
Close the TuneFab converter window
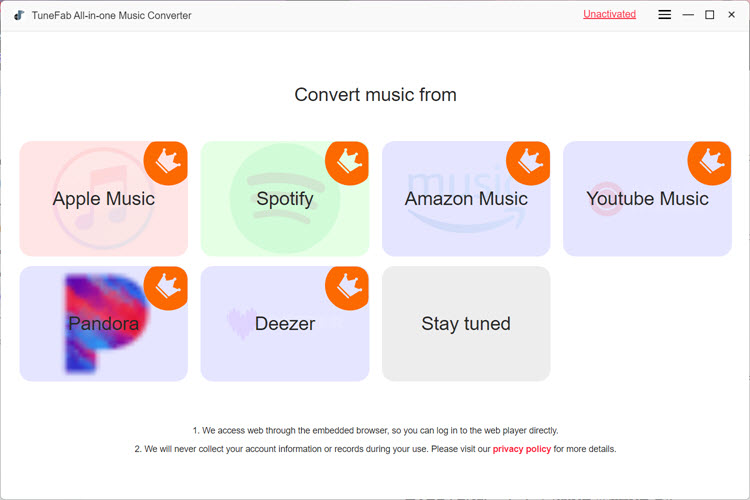(731, 15)
